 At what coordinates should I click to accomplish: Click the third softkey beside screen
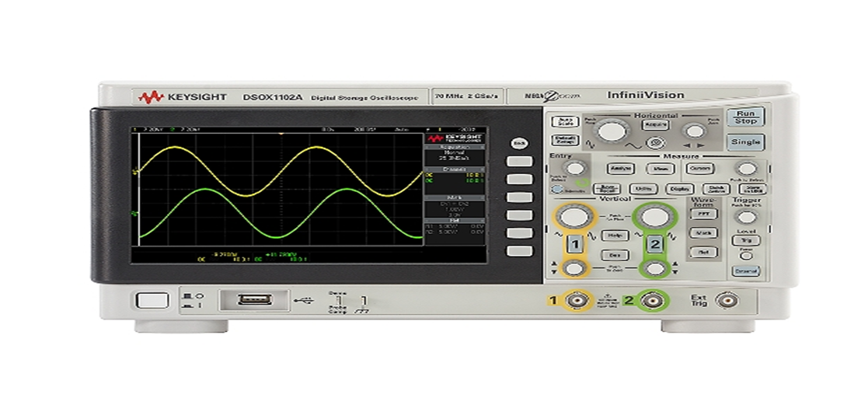[x=519, y=197]
